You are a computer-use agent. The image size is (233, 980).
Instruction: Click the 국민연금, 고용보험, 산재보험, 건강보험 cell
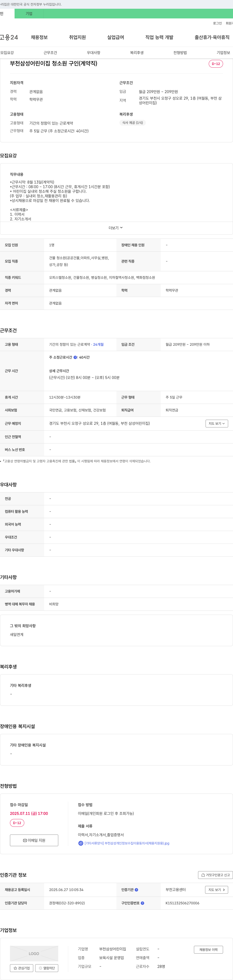click(77, 410)
